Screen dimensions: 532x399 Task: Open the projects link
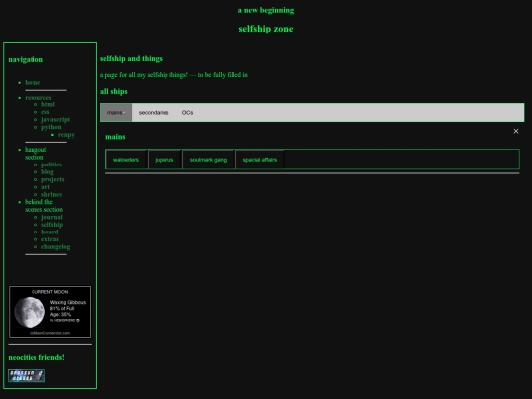(x=52, y=179)
